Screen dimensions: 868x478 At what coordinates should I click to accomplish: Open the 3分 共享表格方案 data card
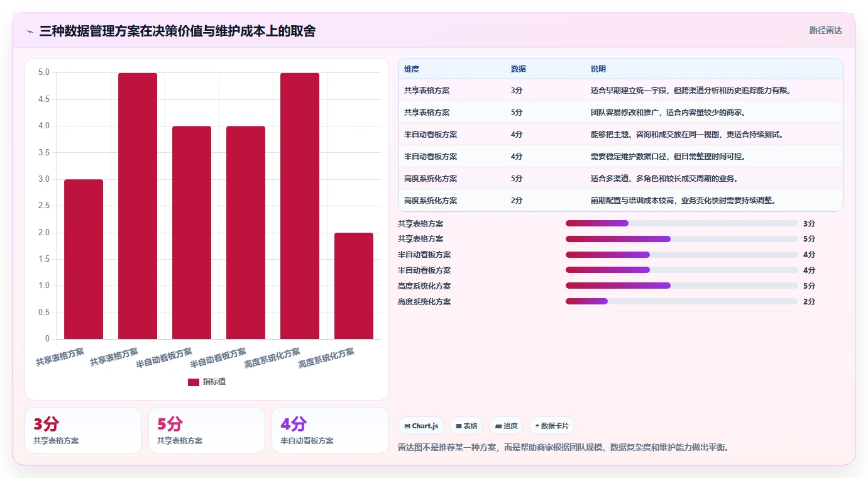(x=83, y=430)
